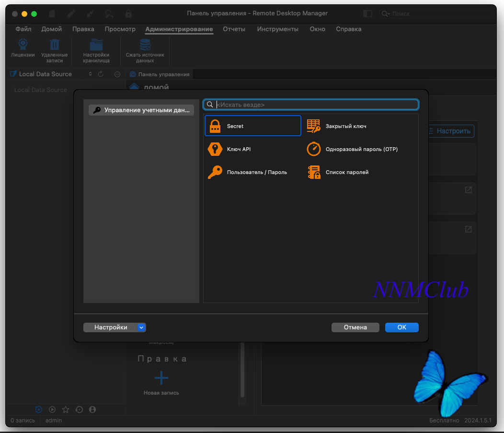
Task: Open the second external link icon on dashboard card
Action: (x=469, y=229)
